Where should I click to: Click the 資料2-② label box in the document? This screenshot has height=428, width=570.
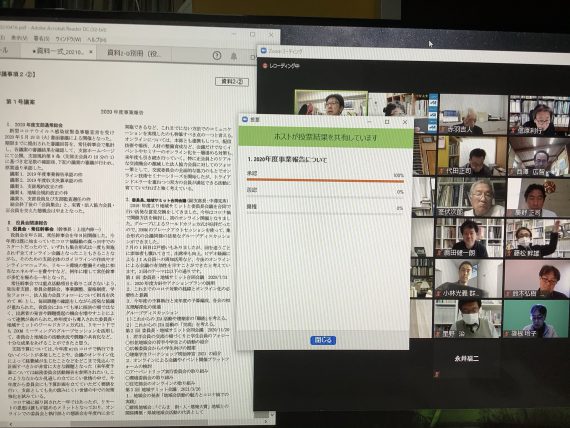232,81
